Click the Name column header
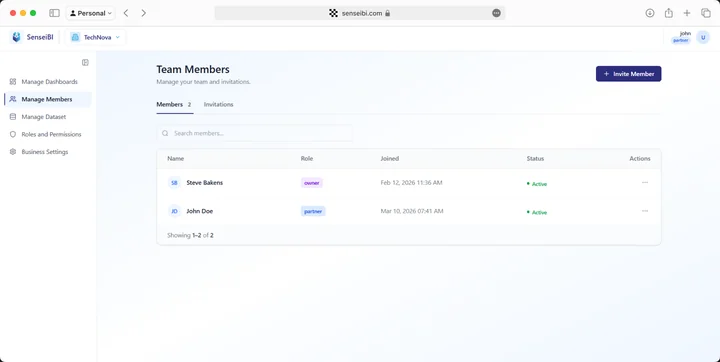 click(175, 158)
